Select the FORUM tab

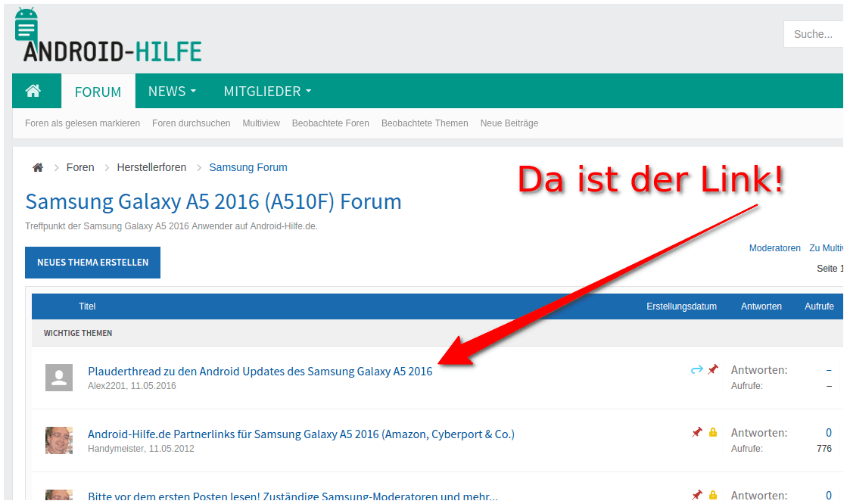tap(98, 92)
